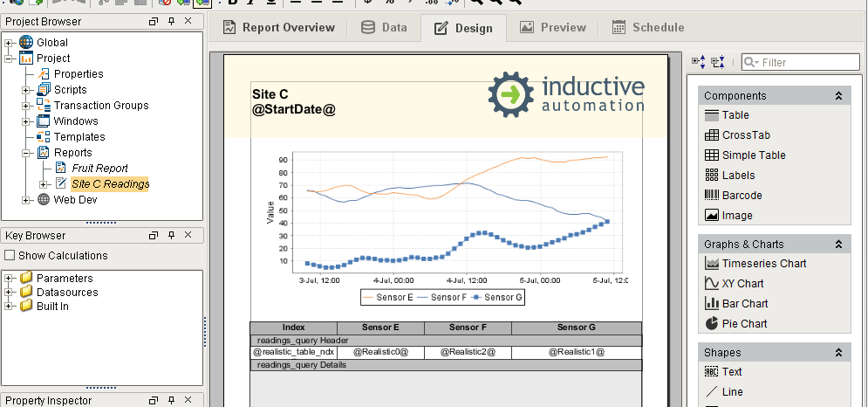
Task: Click the expand all palette groups icon
Action: pos(699,62)
